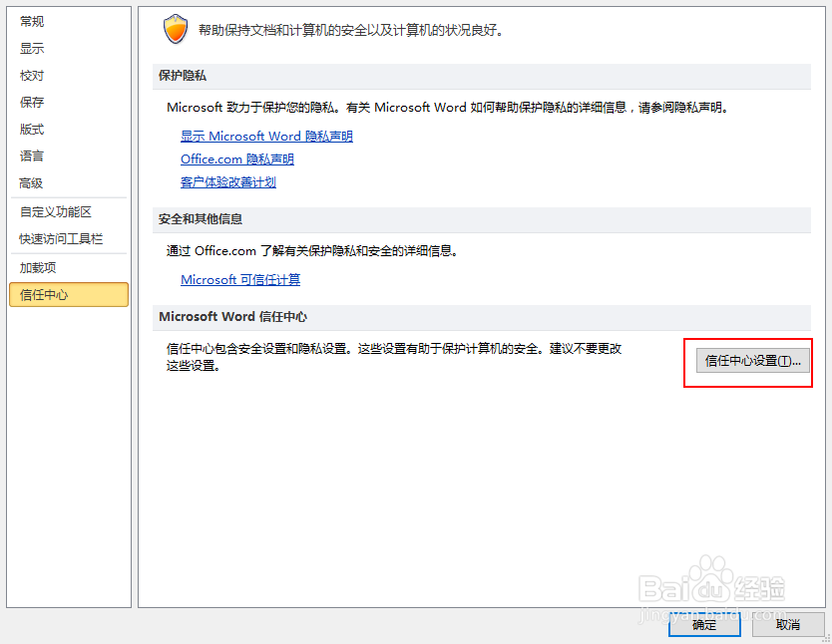Open the 常规 options category
The image size is (832, 644).
tap(32, 22)
